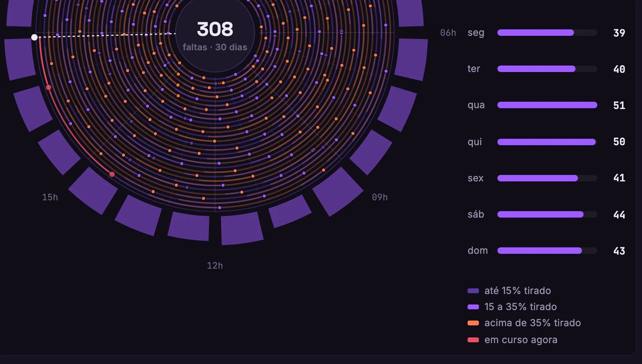642x364 pixels.
Task: Click the '15 a 35% tirado' legend swatch
Action: coord(473,307)
